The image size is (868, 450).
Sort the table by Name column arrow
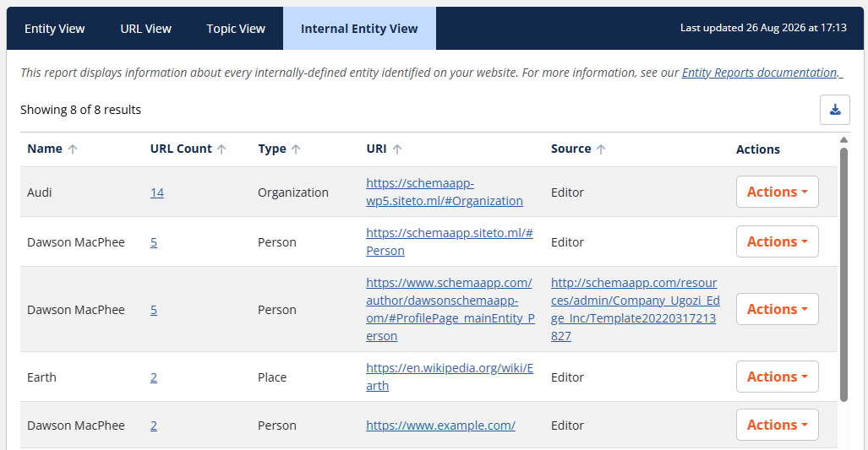point(73,149)
